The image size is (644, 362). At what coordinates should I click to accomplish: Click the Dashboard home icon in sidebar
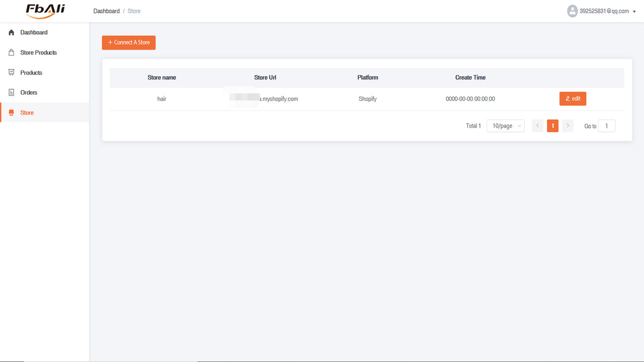click(x=12, y=32)
